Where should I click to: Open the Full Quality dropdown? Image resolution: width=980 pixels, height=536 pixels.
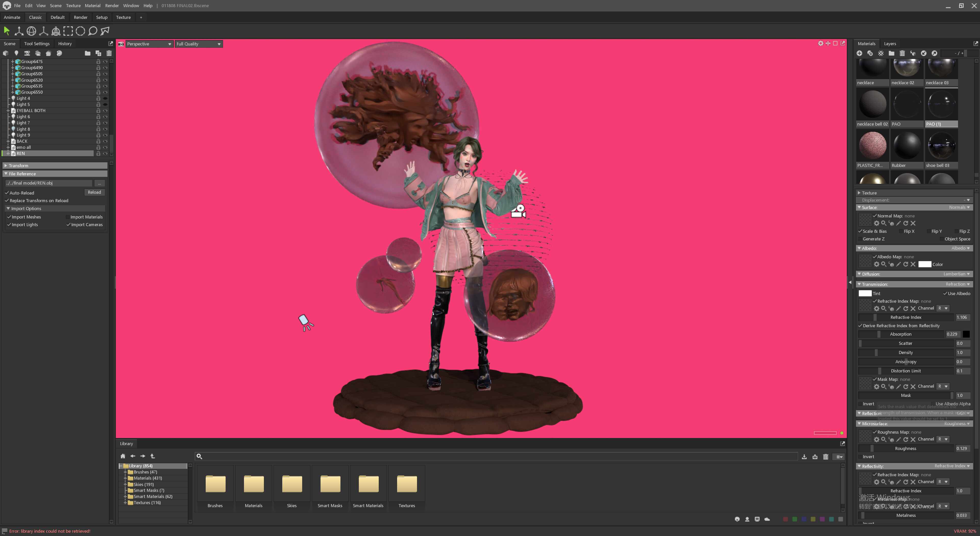pos(199,44)
